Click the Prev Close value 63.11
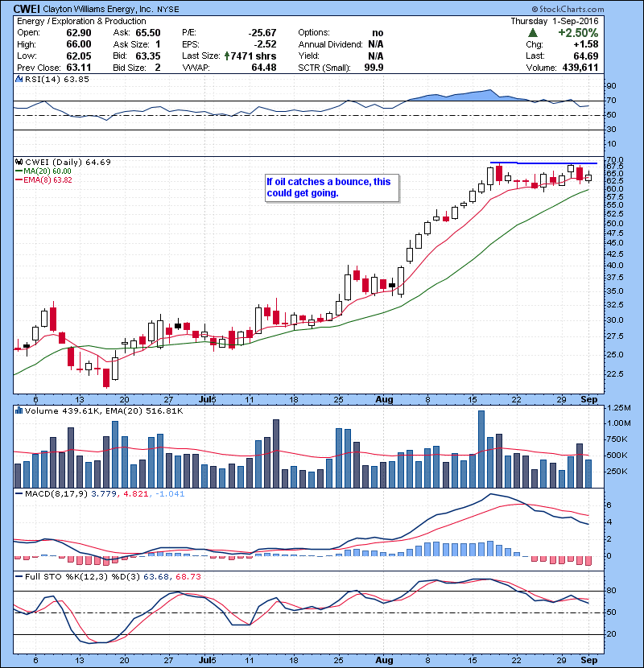644x668 pixels. [79, 68]
